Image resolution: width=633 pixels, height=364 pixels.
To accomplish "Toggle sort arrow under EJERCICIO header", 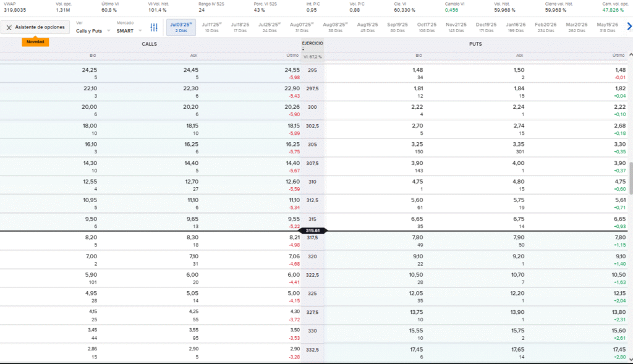I will [303, 49].
